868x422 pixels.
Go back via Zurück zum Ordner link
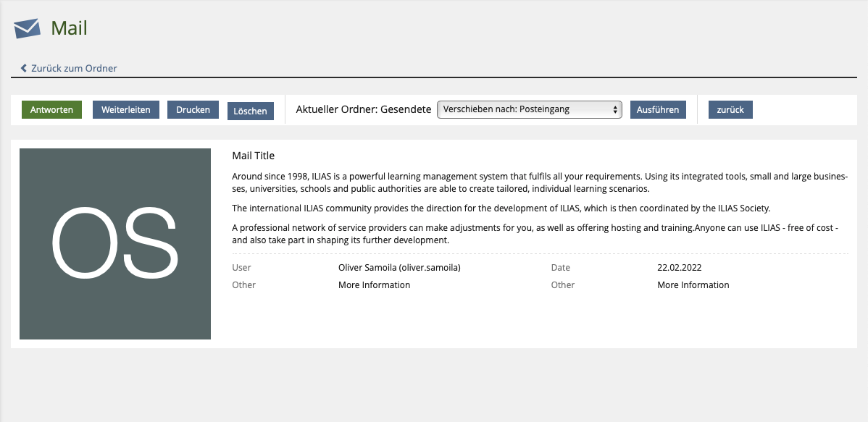[x=74, y=68]
